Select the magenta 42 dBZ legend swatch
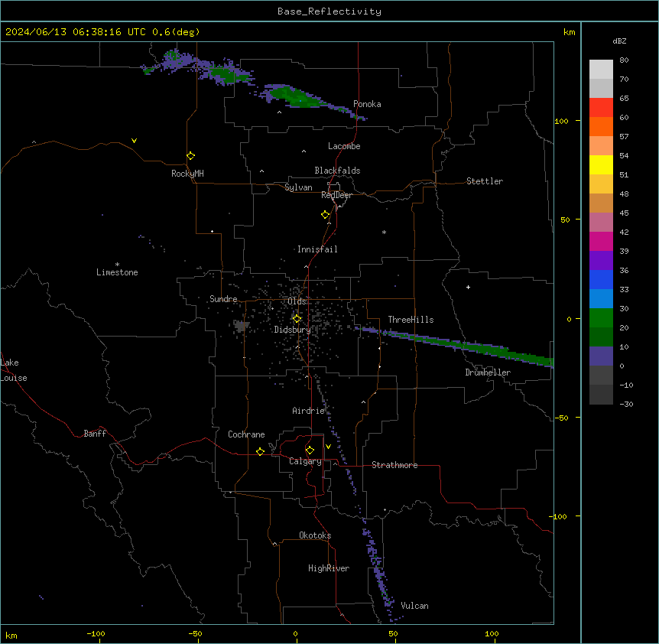 pyautogui.click(x=601, y=241)
